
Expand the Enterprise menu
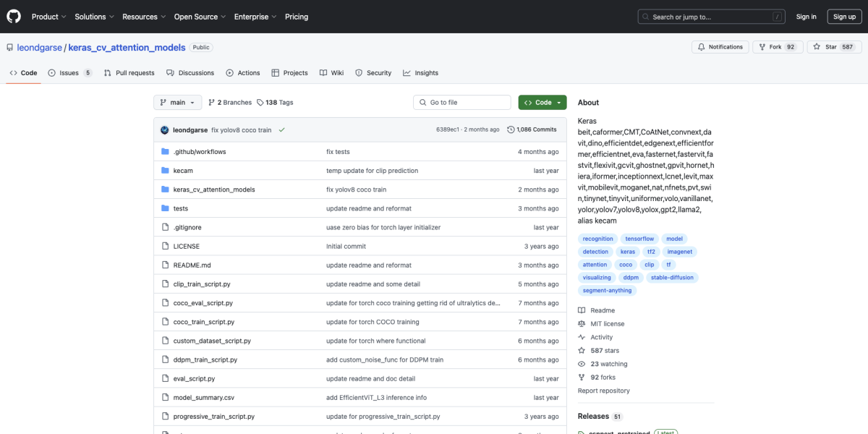click(256, 17)
